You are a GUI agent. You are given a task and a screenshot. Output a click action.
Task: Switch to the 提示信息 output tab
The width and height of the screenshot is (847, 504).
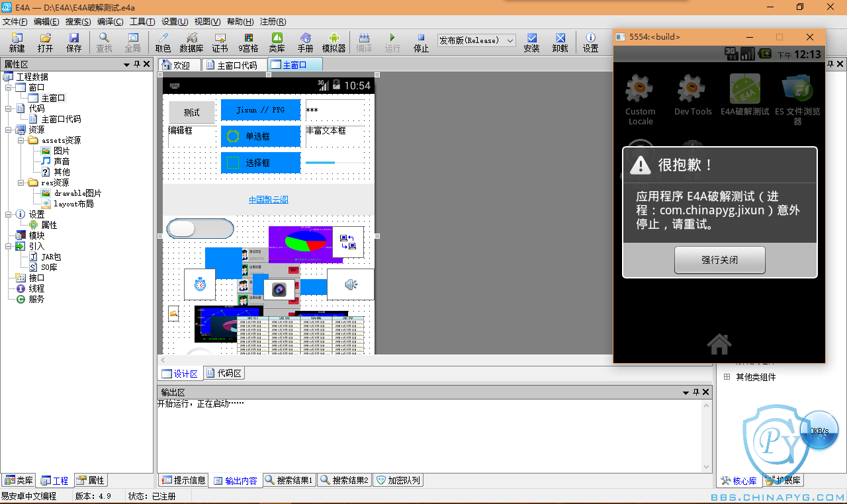[183, 480]
